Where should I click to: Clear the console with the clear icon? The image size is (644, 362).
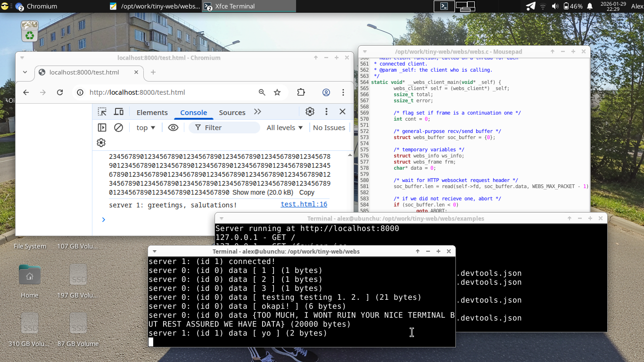[119, 127]
